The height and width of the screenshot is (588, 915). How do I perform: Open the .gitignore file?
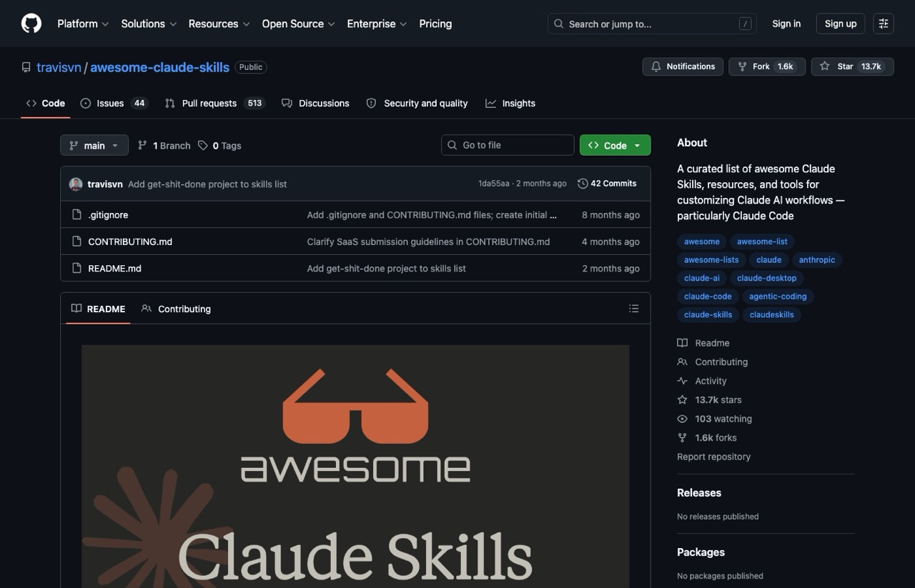pyautogui.click(x=108, y=215)
